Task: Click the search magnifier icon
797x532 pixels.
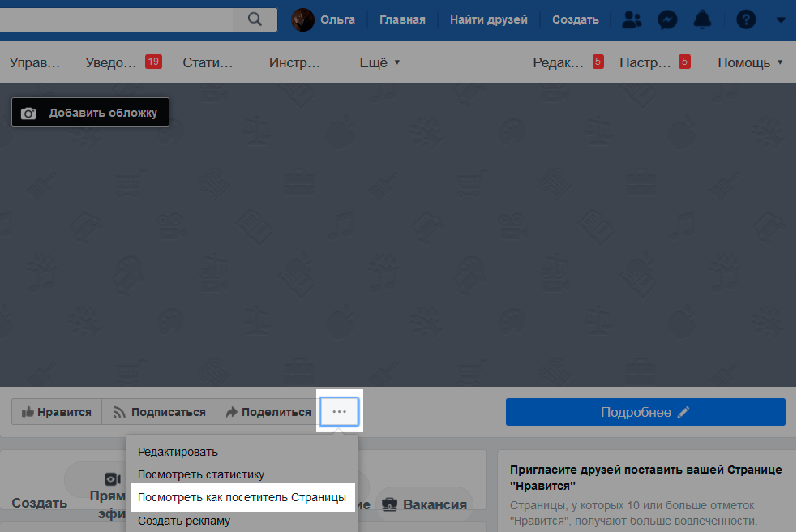Action: pyautogui.click(x=255, y=19)
